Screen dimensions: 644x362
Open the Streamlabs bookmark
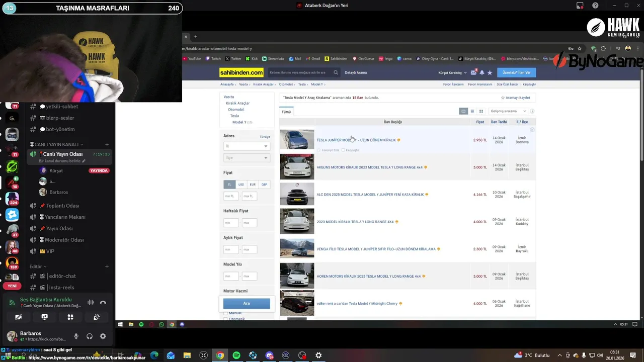tap(274, 59)
